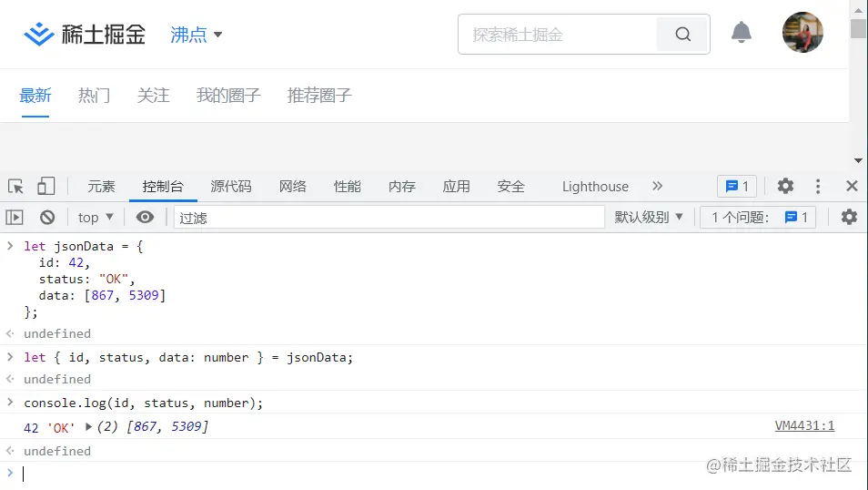The height and width of the screenshot is (490, 868).
Task: Show more DevTools tabs chevron
Action: (x=657, y=186)
